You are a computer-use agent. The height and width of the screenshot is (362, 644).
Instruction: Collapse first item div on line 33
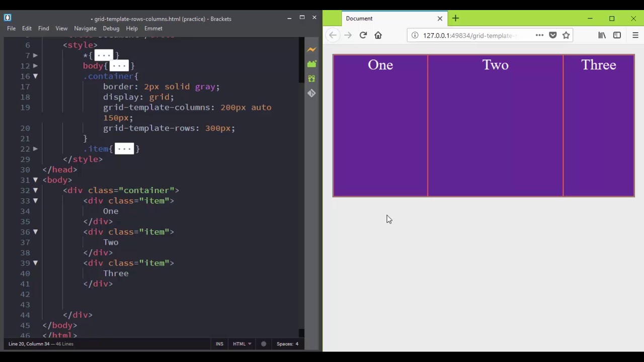tap(35, 201)
